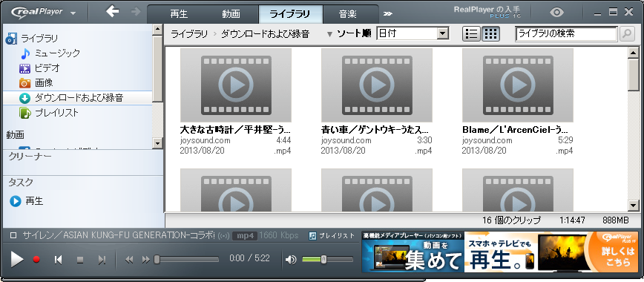Click the playlist icon beside プレイリスト
The width and height of the screenshot is (644, 282).
25,113
